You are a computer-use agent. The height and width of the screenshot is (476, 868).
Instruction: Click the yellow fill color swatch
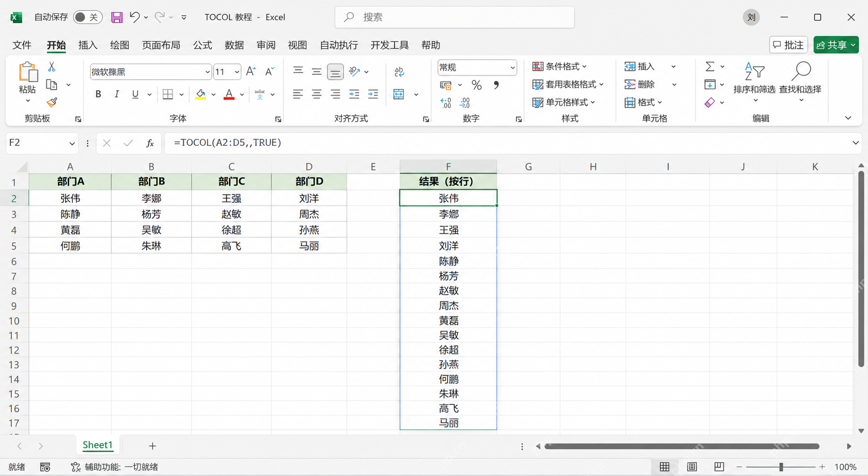click(x=200, y=94)
